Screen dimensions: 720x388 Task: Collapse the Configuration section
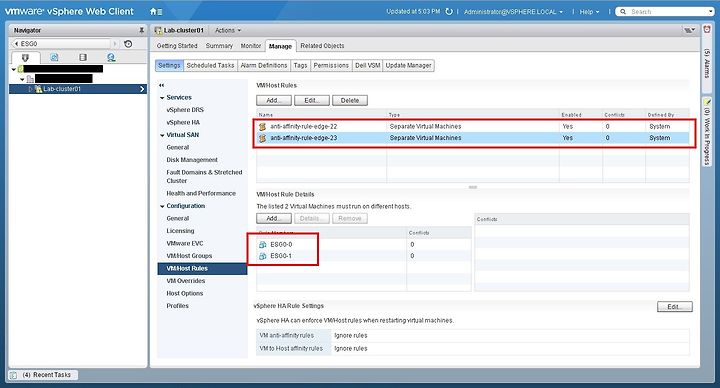[162, 206]
